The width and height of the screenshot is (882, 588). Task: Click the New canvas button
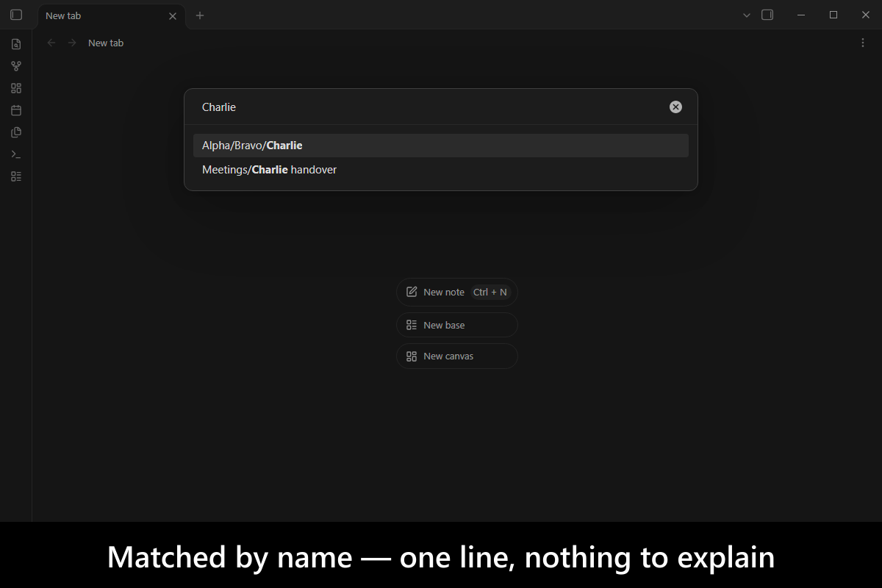(457, 356)
